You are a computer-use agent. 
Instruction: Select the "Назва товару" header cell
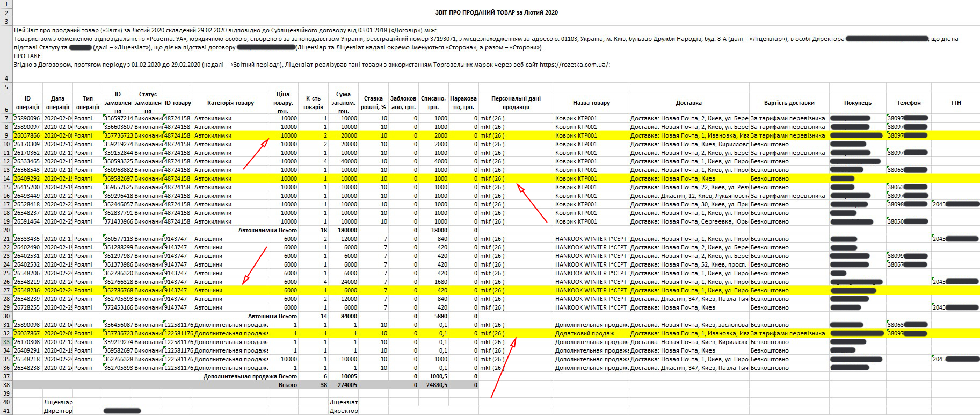pos(591,103)
